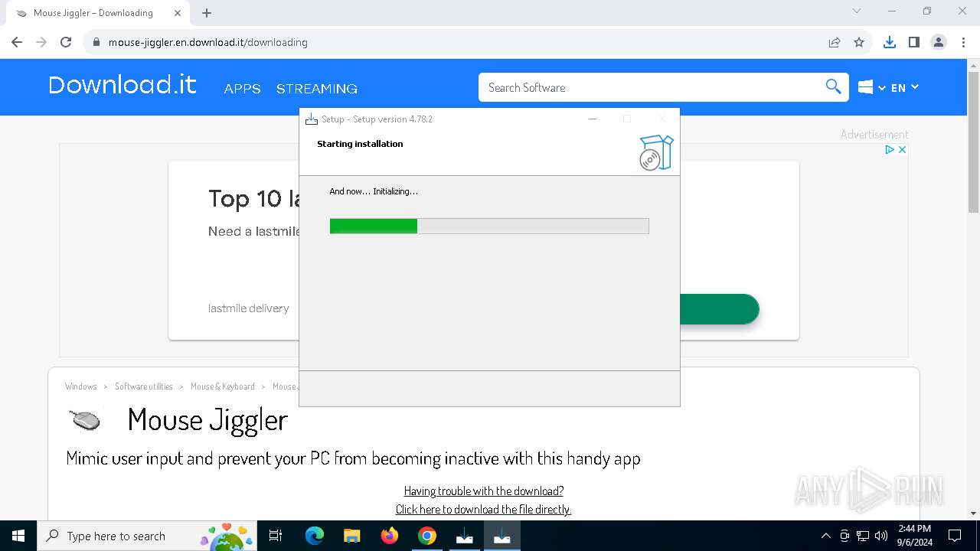The width and height of the screenshot is (980, 551).
Task: Open File Explorer from taskbar
Action: click(x=351, y=536)
